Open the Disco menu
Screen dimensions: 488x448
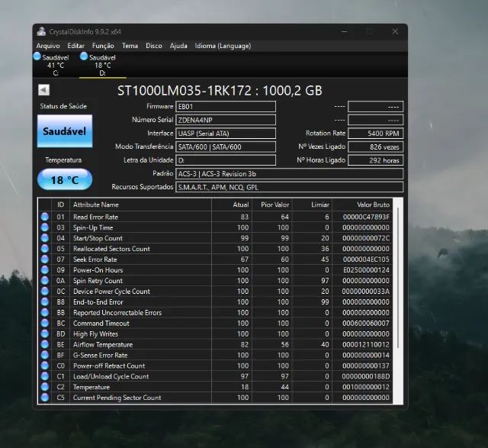154,46
